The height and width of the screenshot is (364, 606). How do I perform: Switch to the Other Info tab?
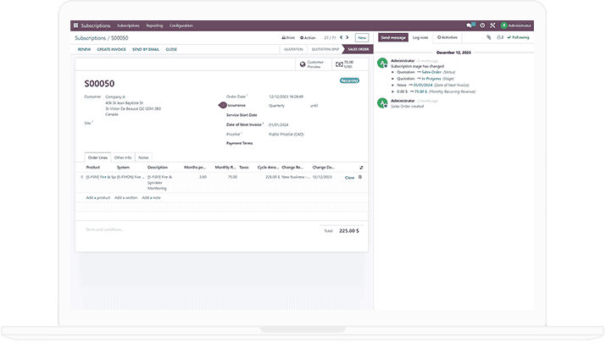pyautogui.click(x=123, y=157)
